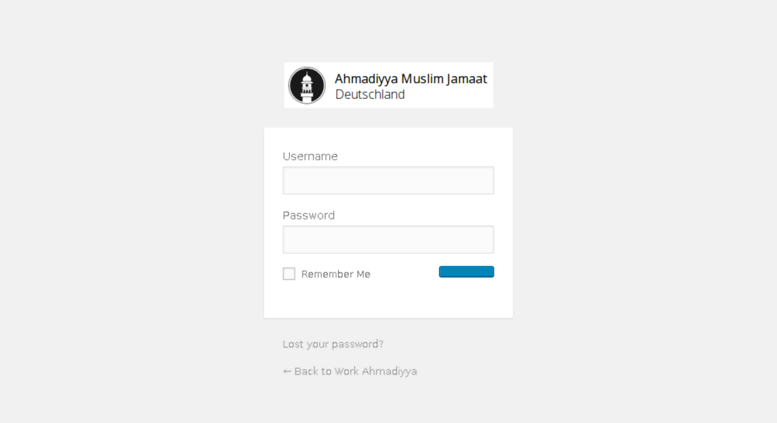Viewport: 777px width, 423px height.
Task: Click the Deutschland subtitle in the logo
Action: tap(370, 95)
